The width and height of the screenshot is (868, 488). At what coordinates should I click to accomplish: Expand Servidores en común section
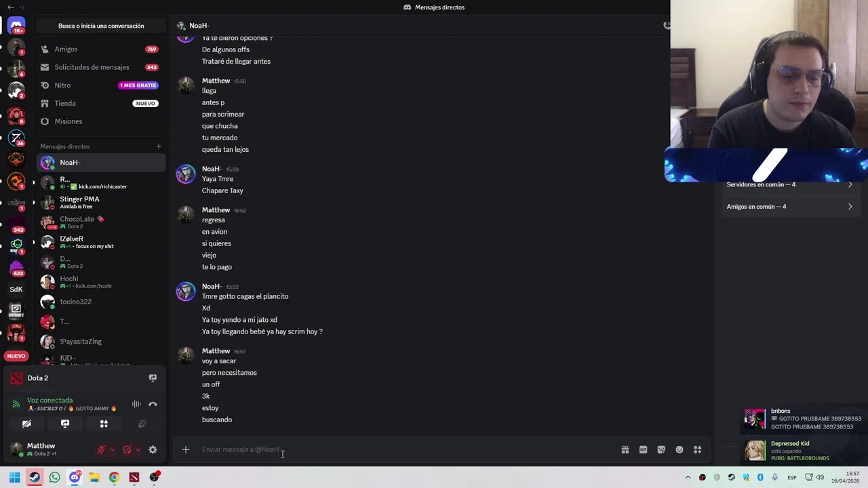tap(789, 184)
